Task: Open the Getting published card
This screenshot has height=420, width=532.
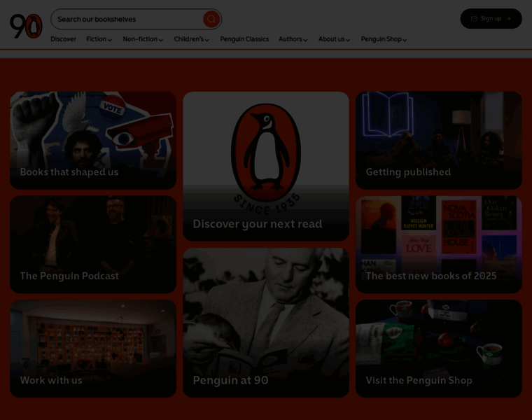Action: (x=439, y=140)
